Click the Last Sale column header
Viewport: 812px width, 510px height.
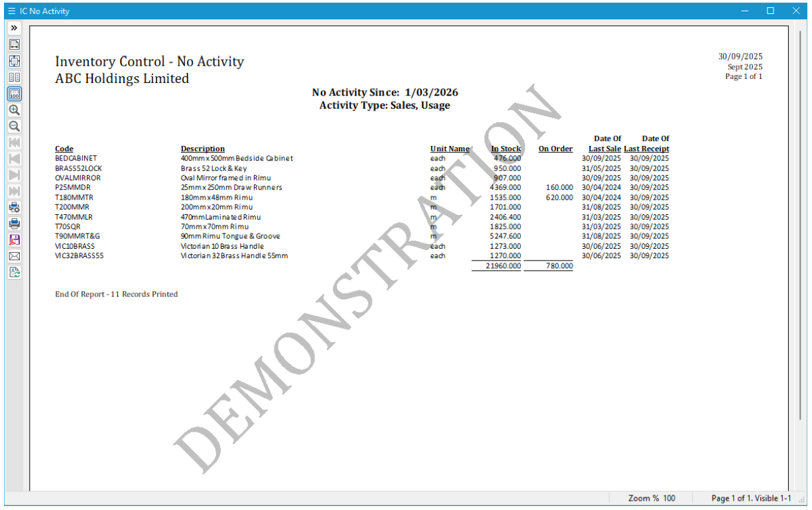(605, 149)
